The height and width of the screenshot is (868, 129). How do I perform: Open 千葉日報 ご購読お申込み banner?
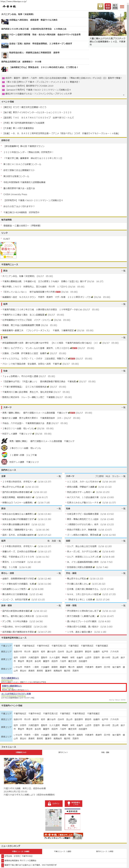pos(63,836)
